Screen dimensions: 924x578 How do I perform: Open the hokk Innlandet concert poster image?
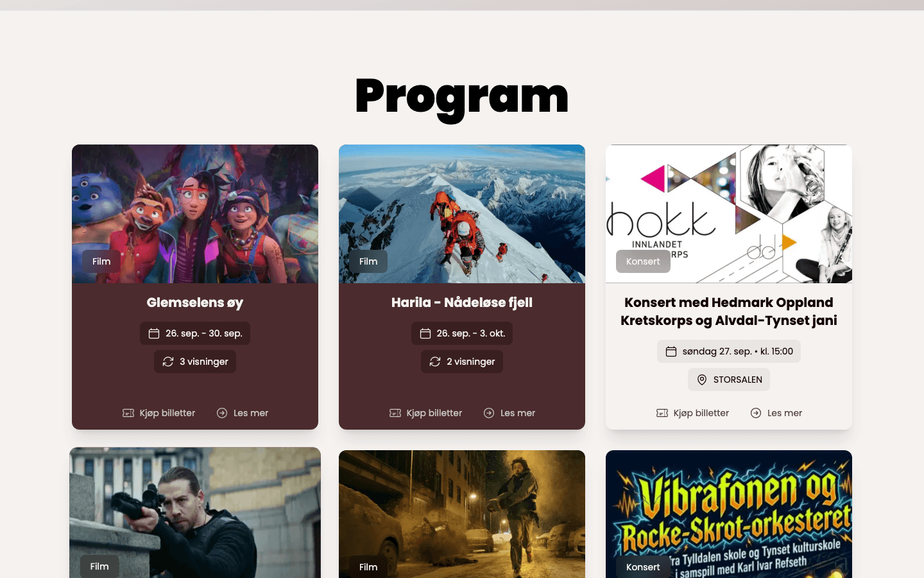729,214
